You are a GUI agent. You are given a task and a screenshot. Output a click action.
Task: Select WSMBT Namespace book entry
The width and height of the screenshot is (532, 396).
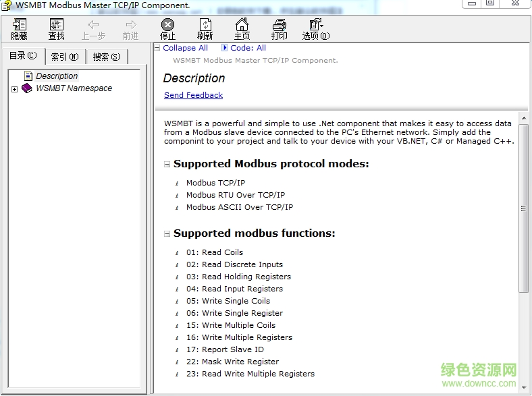pyautogui.click(x=74, y=88)
